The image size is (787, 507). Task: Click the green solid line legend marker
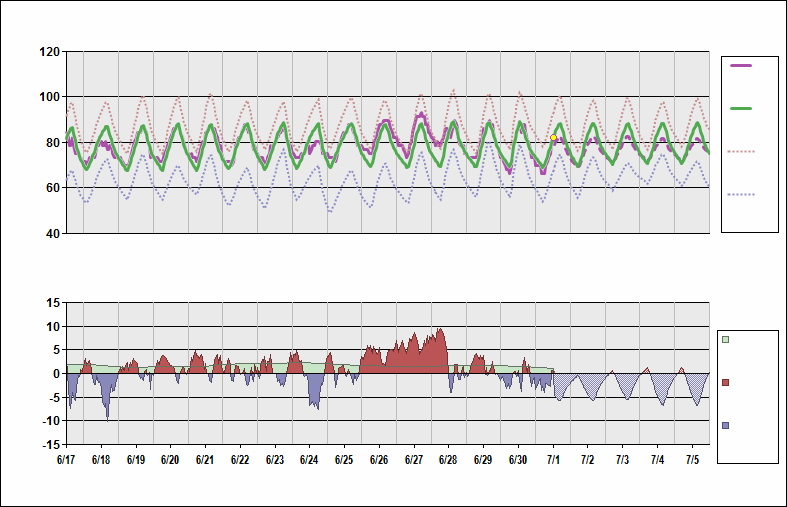[741, 108]
